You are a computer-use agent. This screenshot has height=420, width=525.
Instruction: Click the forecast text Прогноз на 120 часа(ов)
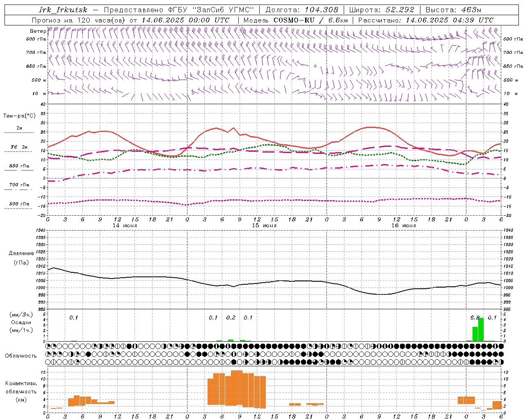(x=79, y=20)
